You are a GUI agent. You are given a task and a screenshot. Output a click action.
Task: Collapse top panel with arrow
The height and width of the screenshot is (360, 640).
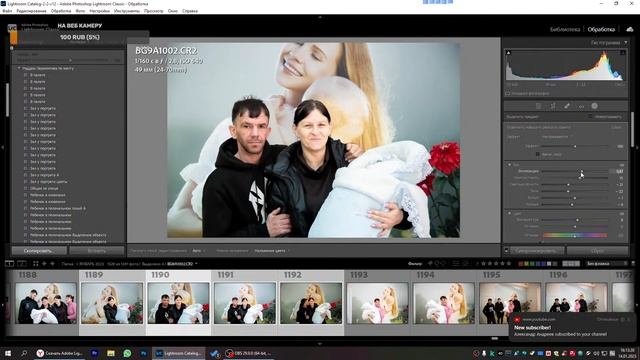coord(320,17)
